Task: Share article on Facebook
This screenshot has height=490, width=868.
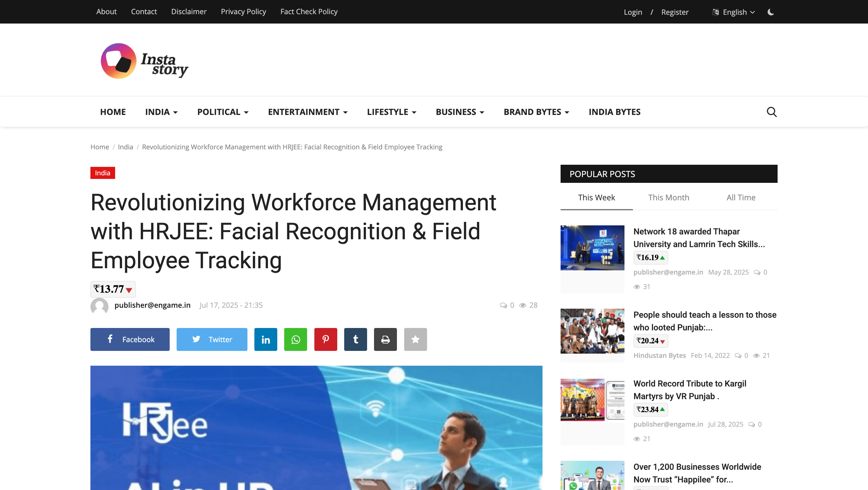Action: (130, 339)
